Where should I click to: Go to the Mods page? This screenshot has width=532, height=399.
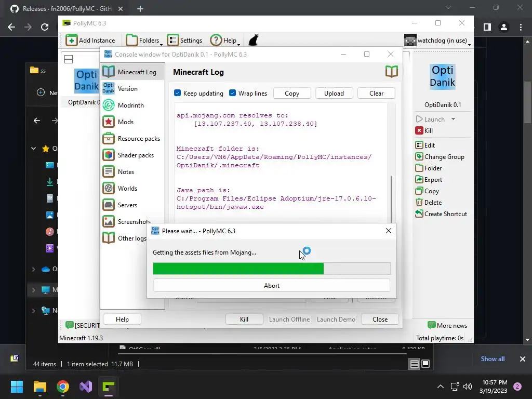tap(132, 122)
